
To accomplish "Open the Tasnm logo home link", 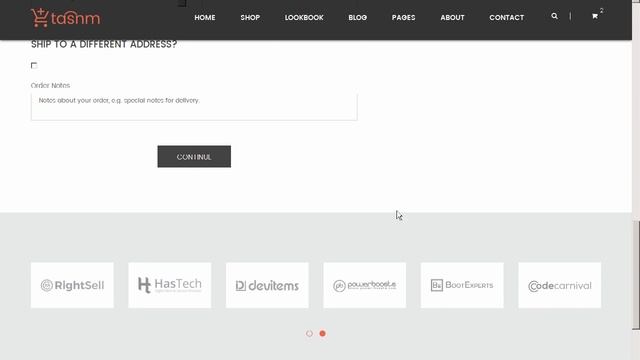I will [x=65, y=18].
